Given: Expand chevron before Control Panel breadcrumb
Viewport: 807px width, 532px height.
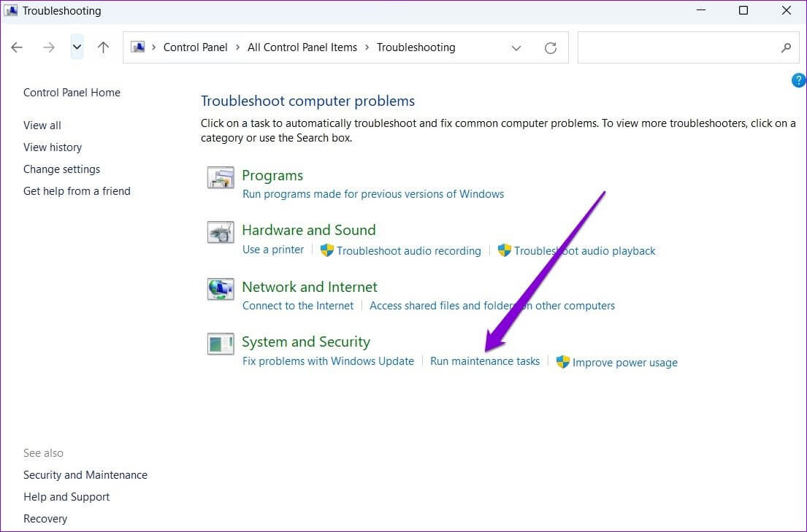Looking at the screenshot, I should [x=154, y=47].
